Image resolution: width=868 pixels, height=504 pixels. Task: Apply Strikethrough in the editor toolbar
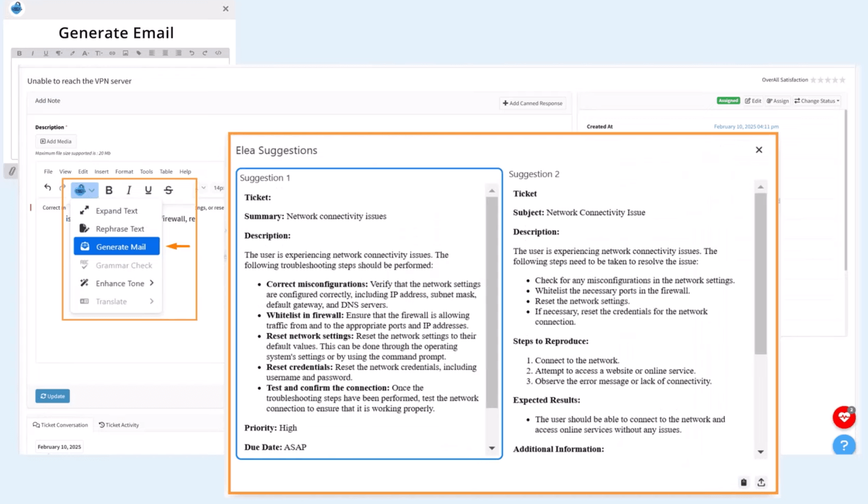click(167, 190)
